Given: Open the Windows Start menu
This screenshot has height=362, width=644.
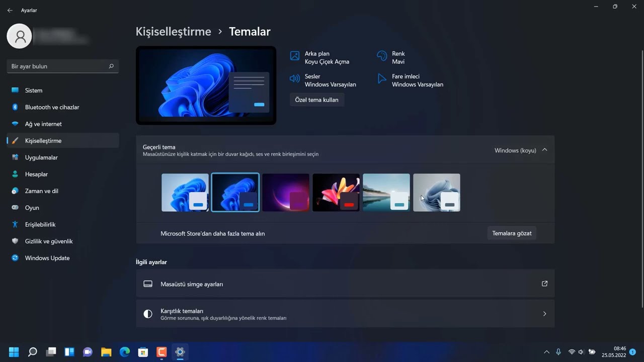Looking at the screenshot, I should click(14, 352).
